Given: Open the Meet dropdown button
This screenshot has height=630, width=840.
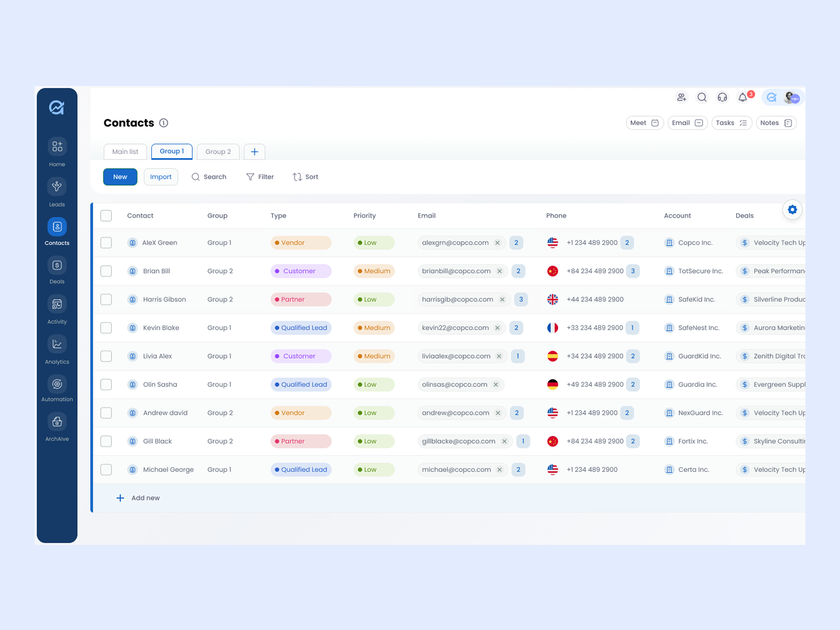Looking at the screenshot, I should pyautogui.click(x=645, y=123).
